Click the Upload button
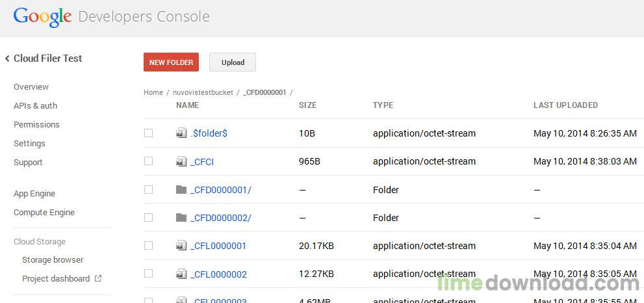644x303 pixels. (233, 62)
